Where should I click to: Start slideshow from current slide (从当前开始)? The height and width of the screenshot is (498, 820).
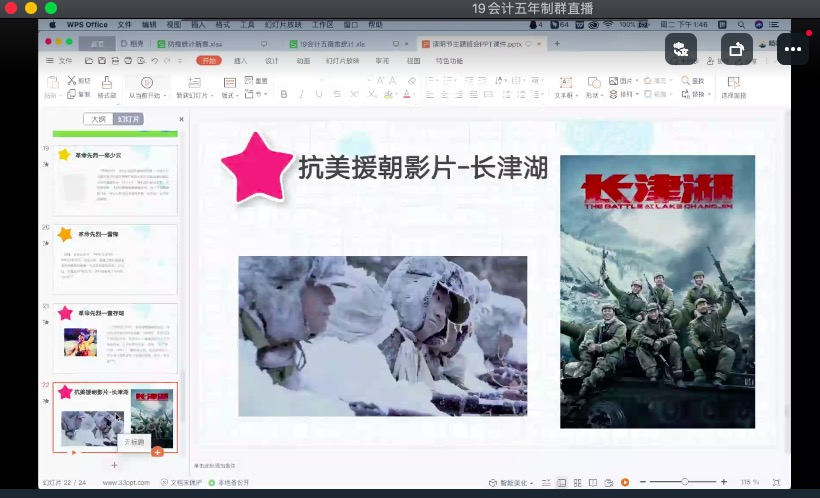pyautogui.click(x=146, y=87)
